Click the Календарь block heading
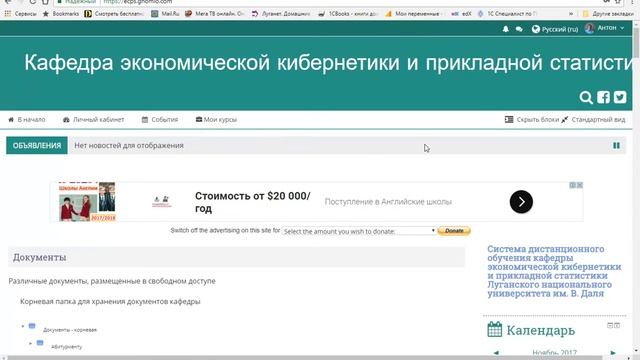This screenshot has width=640, height=360. pos(540,330)
